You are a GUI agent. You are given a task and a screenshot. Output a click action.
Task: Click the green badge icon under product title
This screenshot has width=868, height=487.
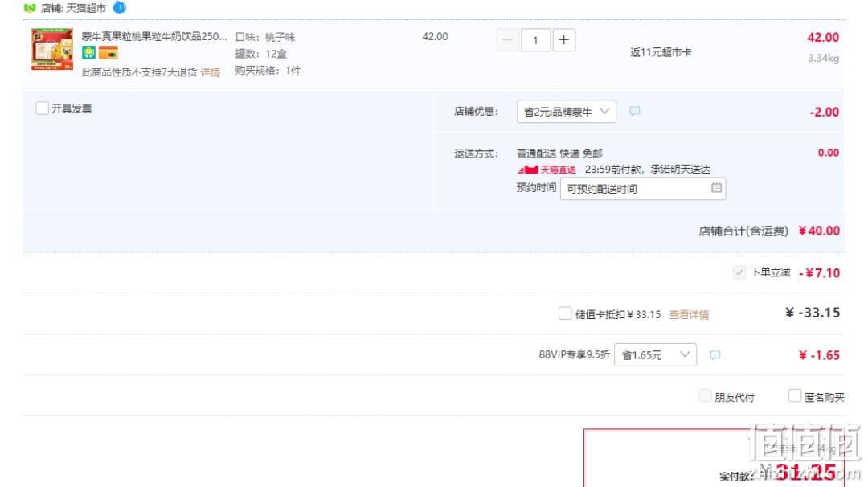coord(88,53)
